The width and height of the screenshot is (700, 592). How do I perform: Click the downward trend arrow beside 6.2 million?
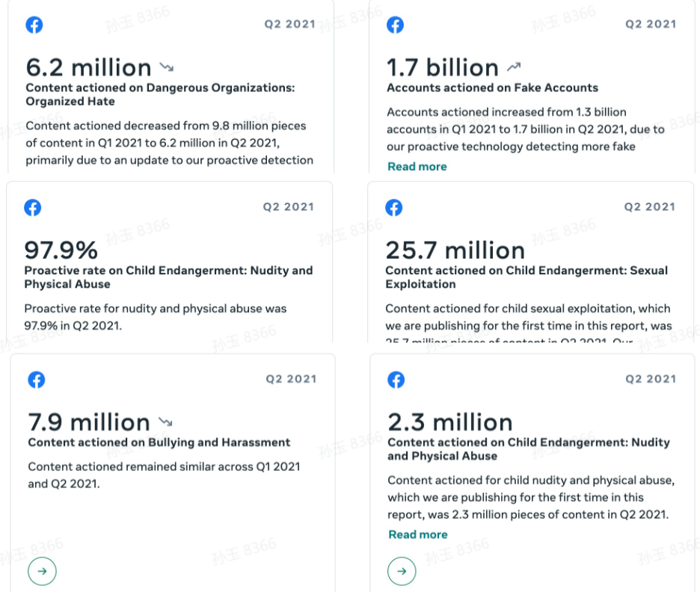pos(166,68)
